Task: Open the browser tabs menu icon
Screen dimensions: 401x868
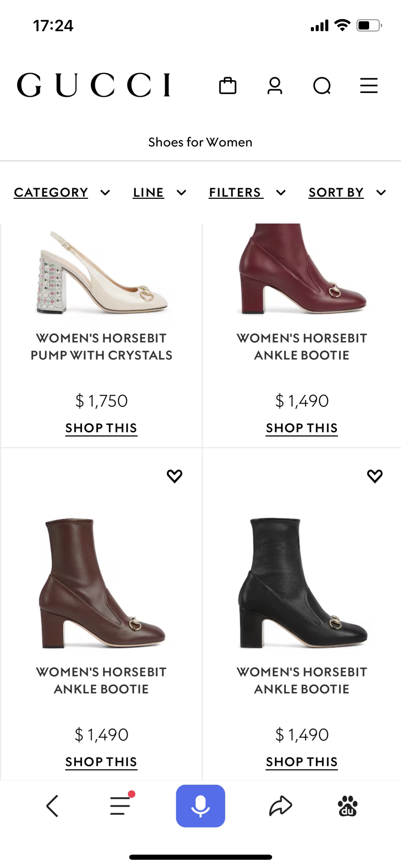Action: 121,805
